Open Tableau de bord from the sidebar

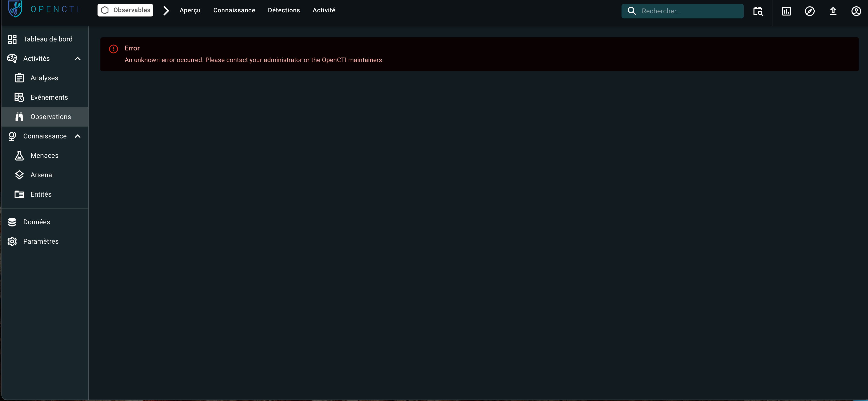(x=48, y=39)
